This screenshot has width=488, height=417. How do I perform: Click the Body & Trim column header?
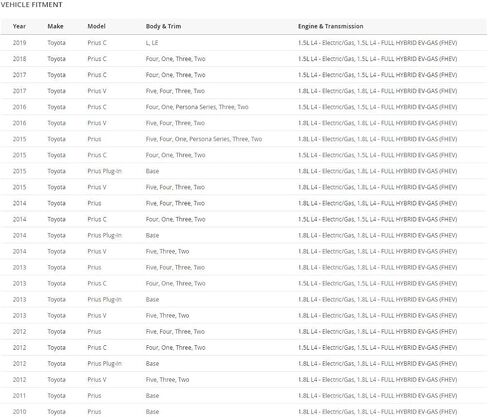[x=163, y=26]
